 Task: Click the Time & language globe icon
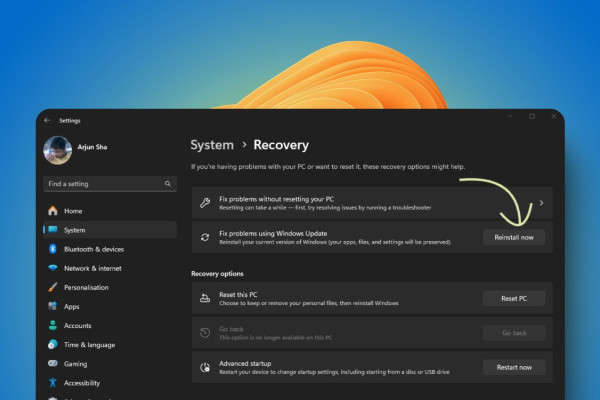(53, 344)
